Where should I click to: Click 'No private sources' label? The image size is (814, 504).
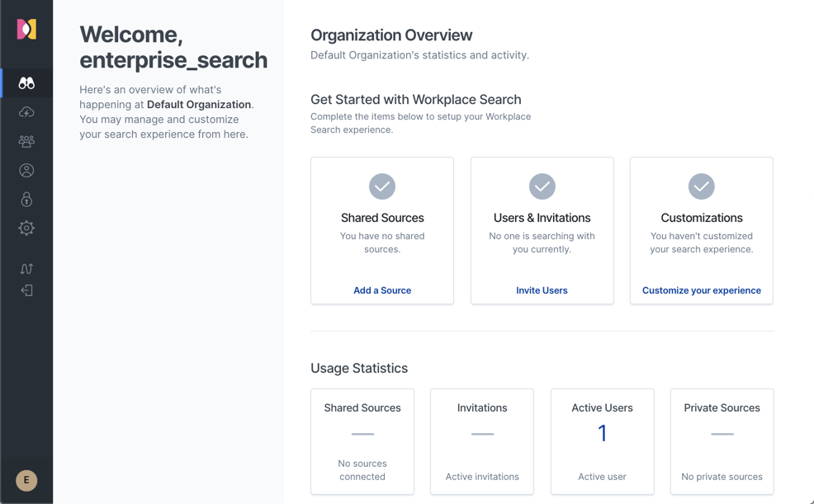coord(722,477)
